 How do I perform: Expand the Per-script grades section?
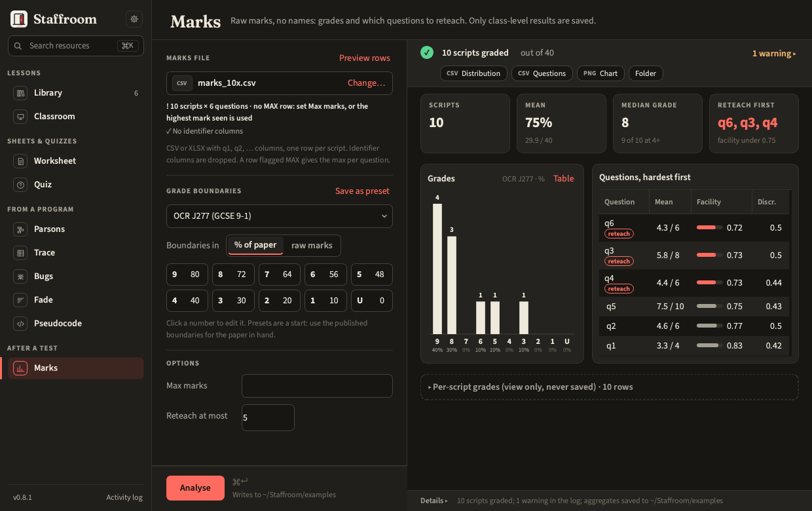[609, 387]
